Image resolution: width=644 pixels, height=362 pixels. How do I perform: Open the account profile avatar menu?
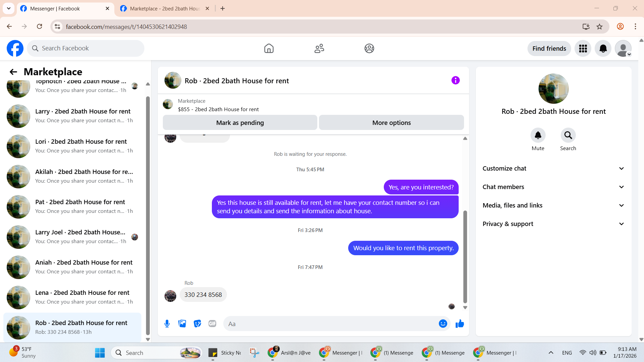pyautogui.click(x=623, y=49)
